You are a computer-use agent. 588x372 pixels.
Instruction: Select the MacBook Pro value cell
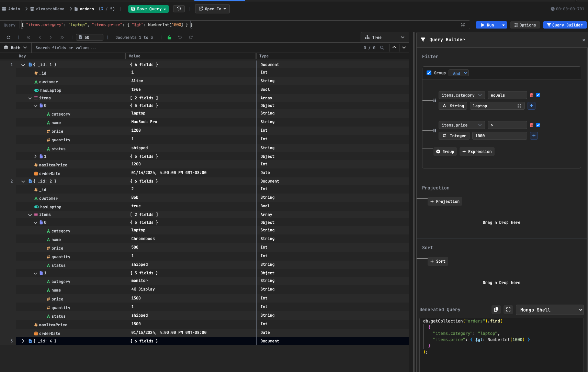(191, 122)
